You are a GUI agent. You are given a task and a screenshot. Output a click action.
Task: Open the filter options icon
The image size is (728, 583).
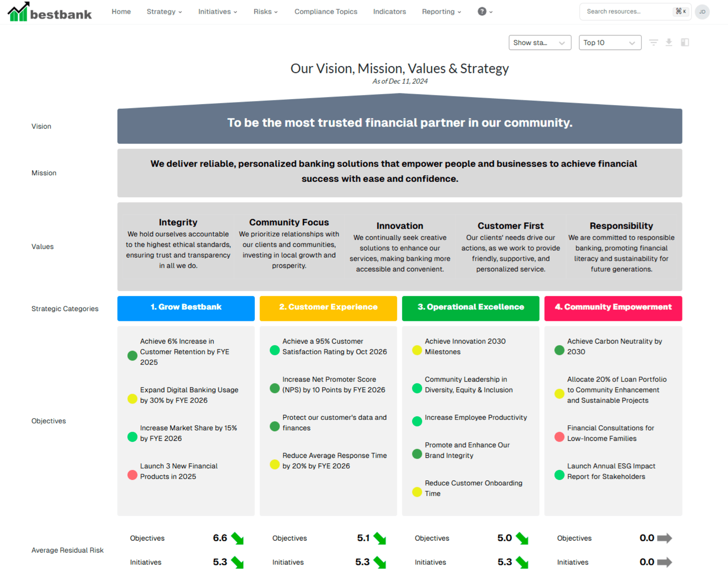tap(654, 42)
